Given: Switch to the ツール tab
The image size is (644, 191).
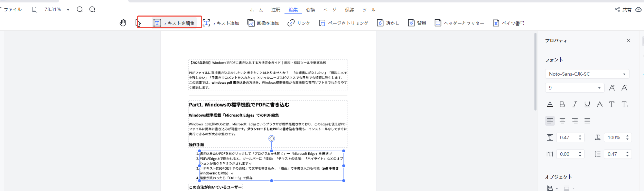Looking at the screenshot, I should (369, 10).
